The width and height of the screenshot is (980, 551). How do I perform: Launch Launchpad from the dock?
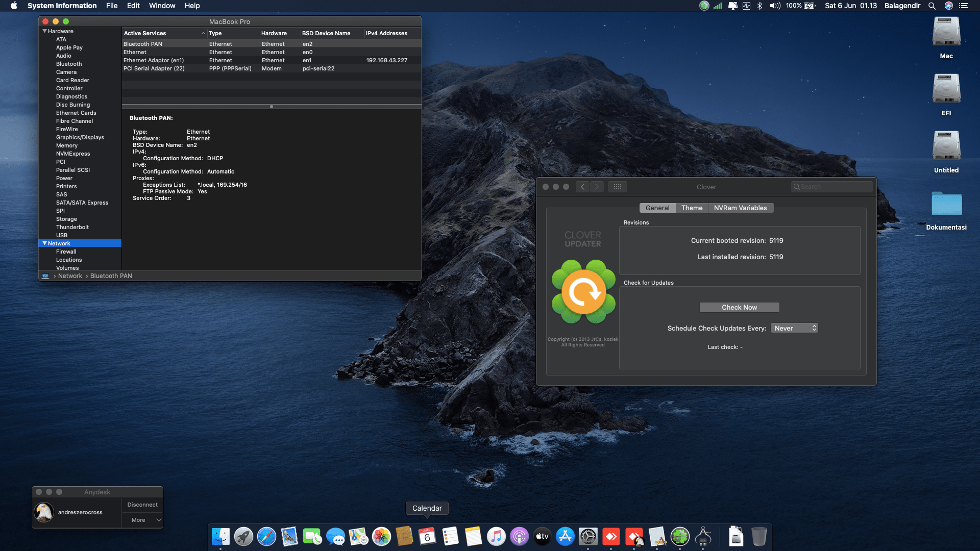[243, 537]
